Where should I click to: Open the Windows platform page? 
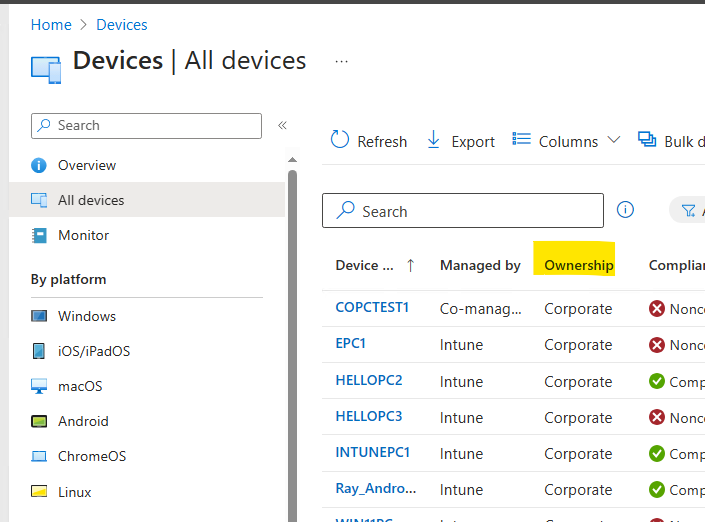point(87,316)
